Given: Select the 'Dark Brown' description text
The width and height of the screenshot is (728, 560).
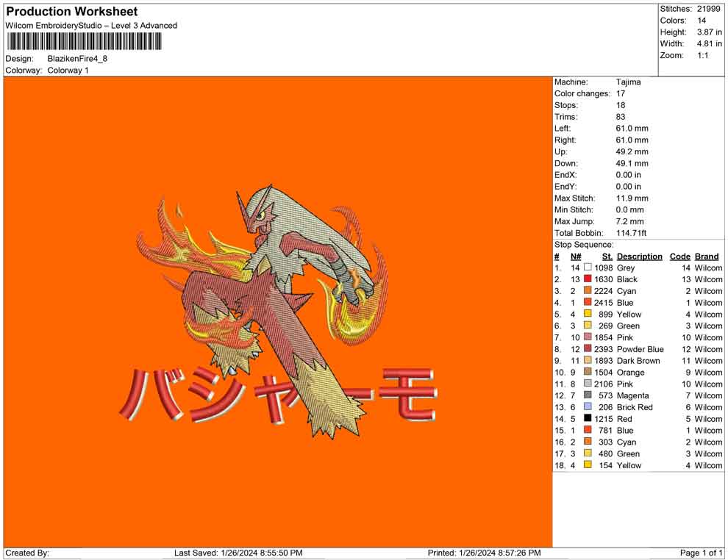Looking at the screenshot, I should [638, 361].
